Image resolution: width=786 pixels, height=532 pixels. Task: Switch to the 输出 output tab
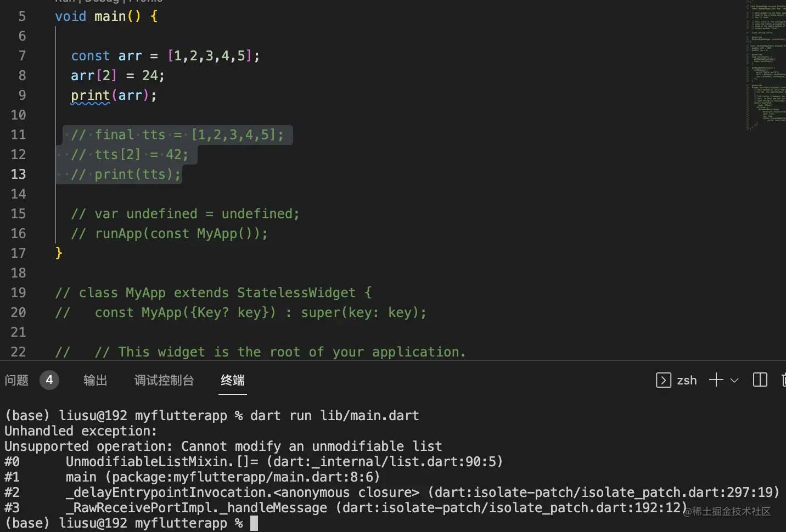click(x=95, y=380)
